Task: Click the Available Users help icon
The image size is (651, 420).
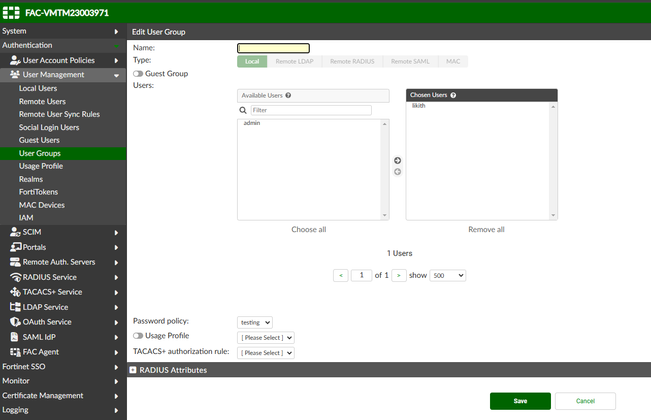Action: coord(288,95)
